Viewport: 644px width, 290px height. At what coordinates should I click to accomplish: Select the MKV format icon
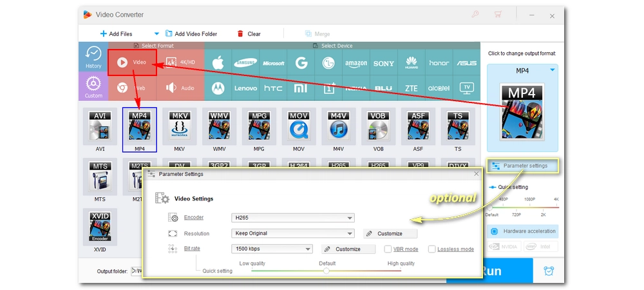[180, 126]
